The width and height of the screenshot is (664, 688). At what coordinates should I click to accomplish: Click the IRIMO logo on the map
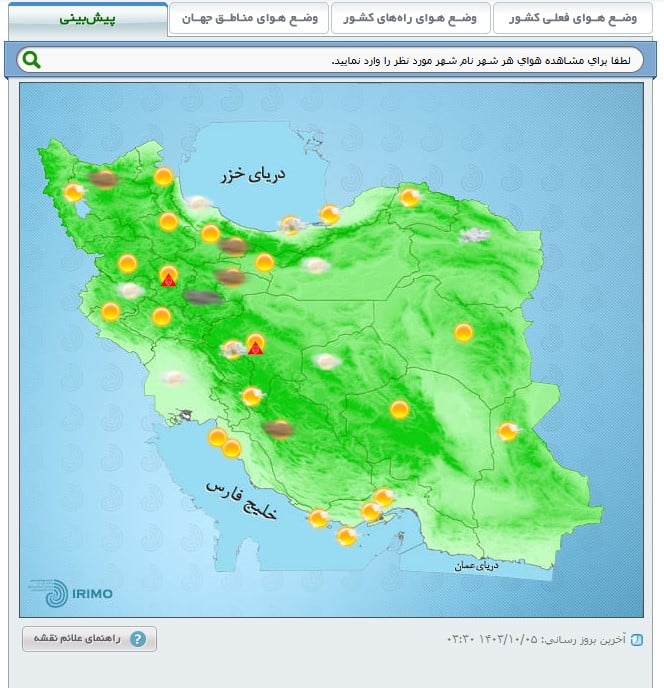71,593
